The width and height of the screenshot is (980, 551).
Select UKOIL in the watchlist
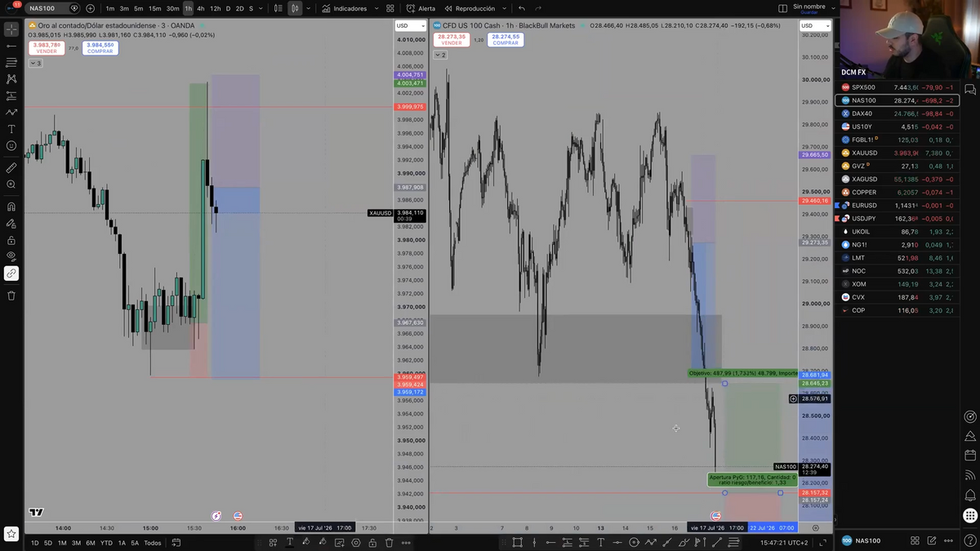pyautogui.click(x=896, y=232)
